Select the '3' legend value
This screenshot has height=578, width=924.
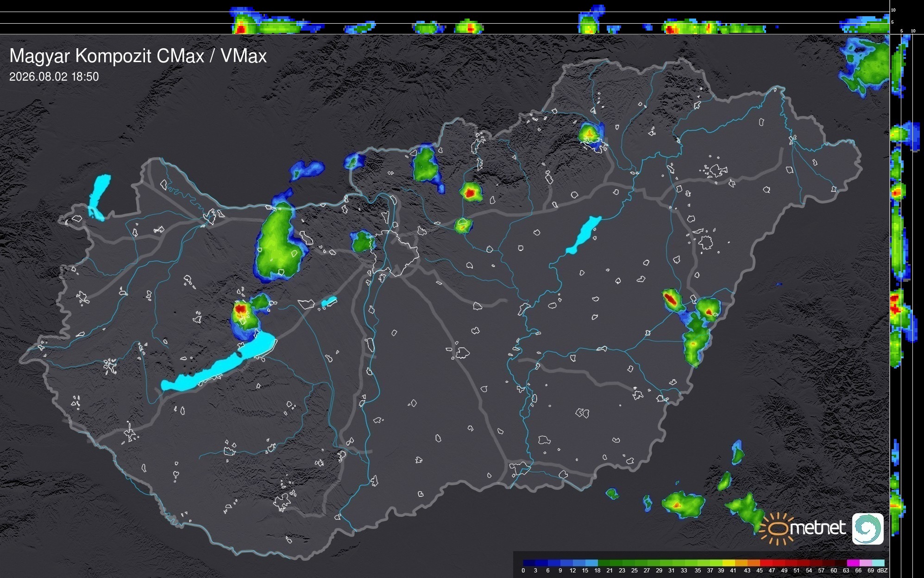pos(535,571)
